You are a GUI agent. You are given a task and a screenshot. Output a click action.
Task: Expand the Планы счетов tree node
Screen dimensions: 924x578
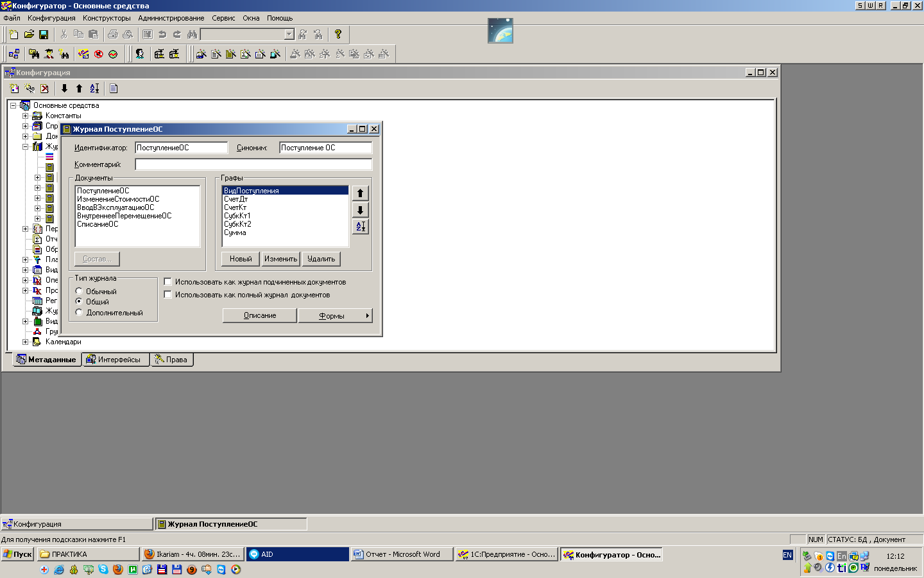tap(25, 259)
